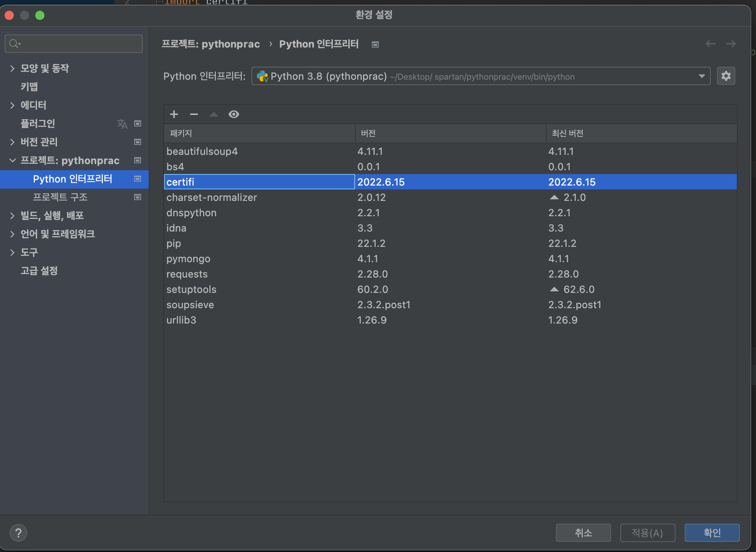Viewport: 756px width, 552px height.
Task: Click the help question mark icon
Action: (x=18, y=533)
